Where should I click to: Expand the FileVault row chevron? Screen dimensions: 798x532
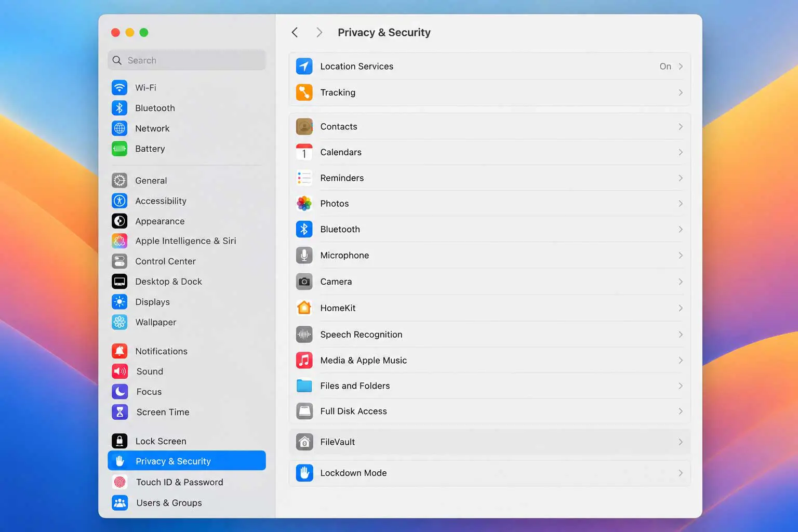[x=681, y=442]
